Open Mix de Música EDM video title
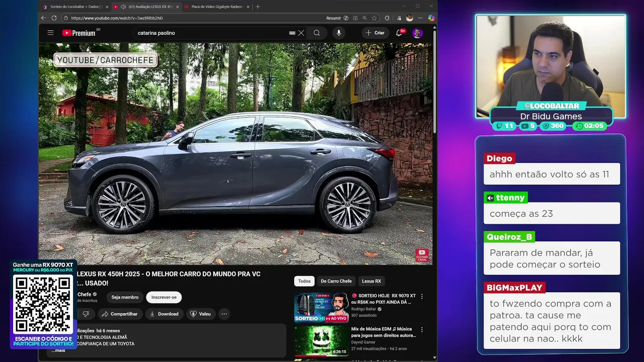644x362 pixels. click(x=383, y=332)
